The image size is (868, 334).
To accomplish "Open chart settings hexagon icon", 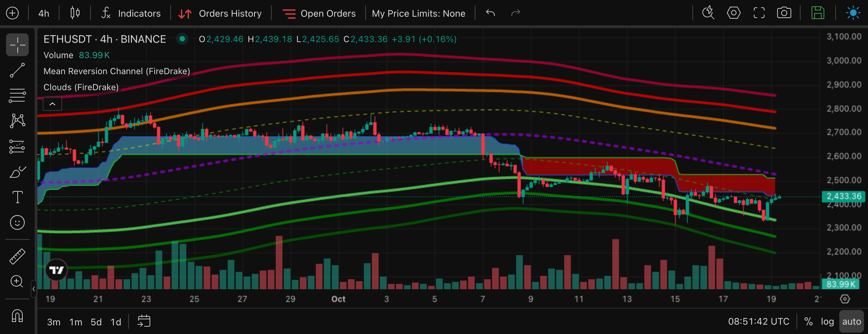I will point(733,13).
